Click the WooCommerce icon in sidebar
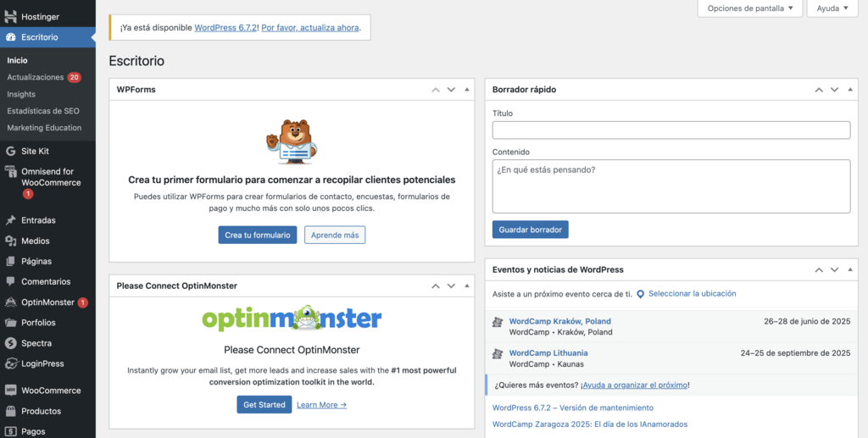 [x=10, y=391]
